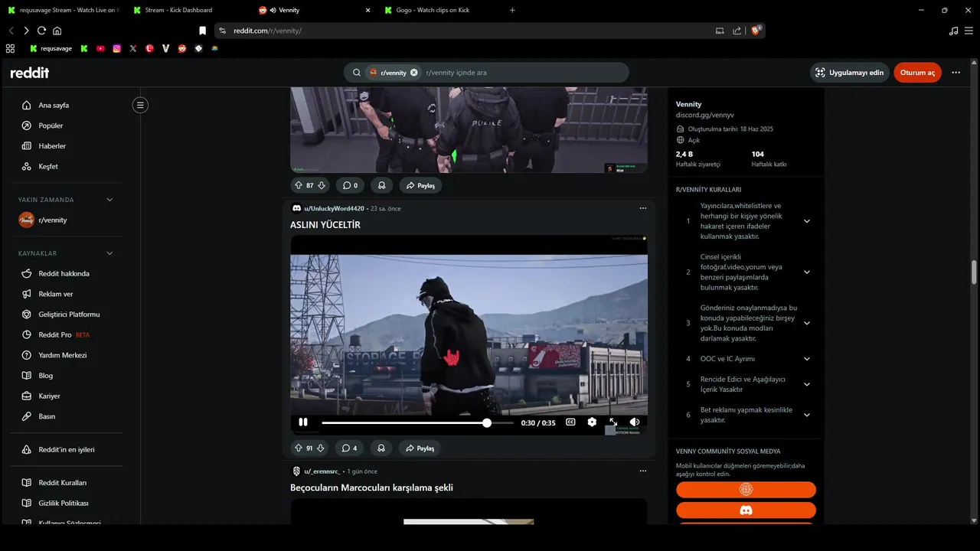The width and height of the screenshot is (980, 551).
Task: Go forward in browser history
Action: point(26,31)
